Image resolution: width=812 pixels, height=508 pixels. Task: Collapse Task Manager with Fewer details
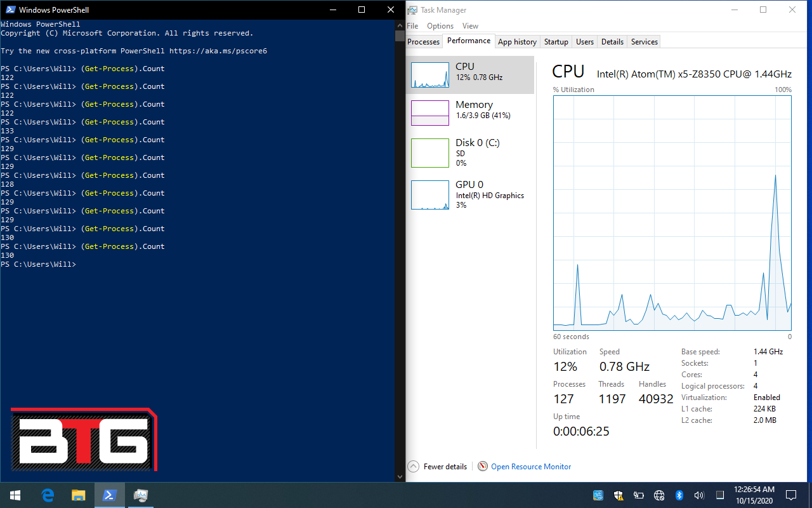(x=444, y=467)
